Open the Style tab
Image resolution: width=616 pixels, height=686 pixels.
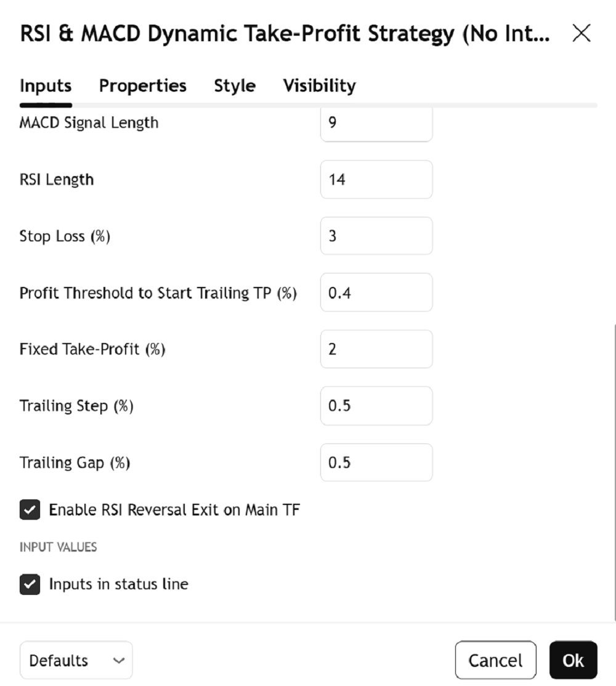(x=235, y=86)
